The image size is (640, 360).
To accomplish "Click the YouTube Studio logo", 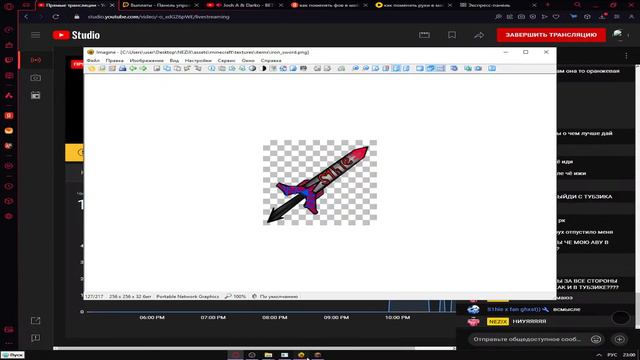I will [x=76, y=35].
